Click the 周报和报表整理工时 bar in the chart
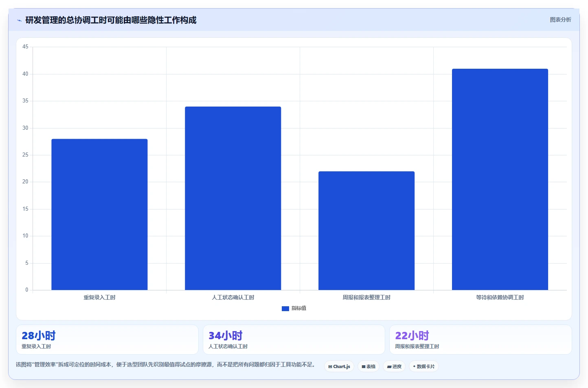Image resolution: width=588 pixels, height=388 pixels. click(366, 231)
